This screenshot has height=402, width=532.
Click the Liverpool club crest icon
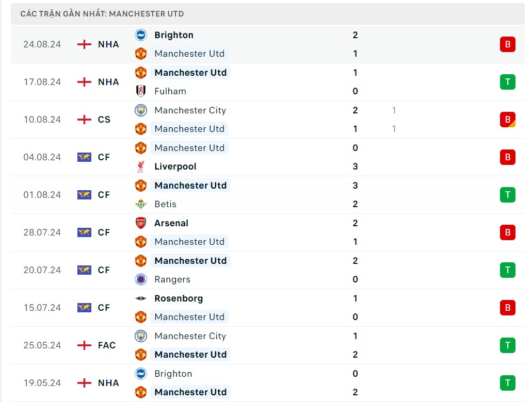[x=140, y=166]
